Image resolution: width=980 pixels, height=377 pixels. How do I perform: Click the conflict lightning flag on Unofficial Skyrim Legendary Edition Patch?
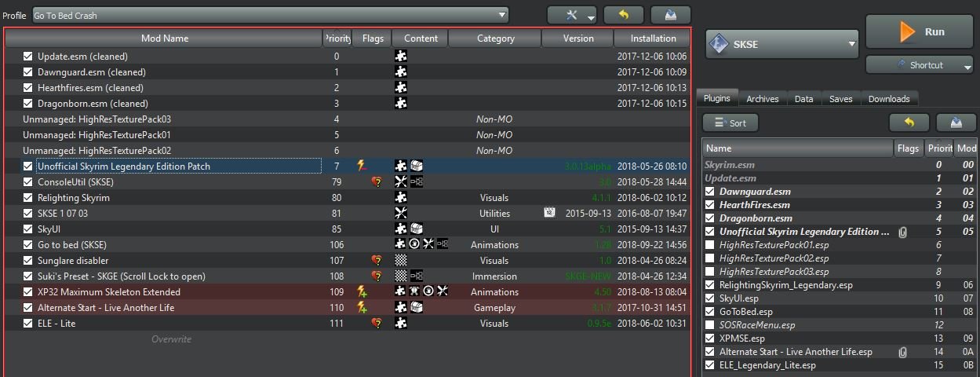362,166
